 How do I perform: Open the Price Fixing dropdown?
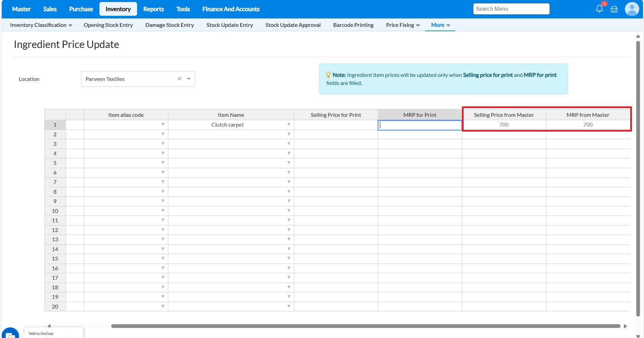click(402, 25)
